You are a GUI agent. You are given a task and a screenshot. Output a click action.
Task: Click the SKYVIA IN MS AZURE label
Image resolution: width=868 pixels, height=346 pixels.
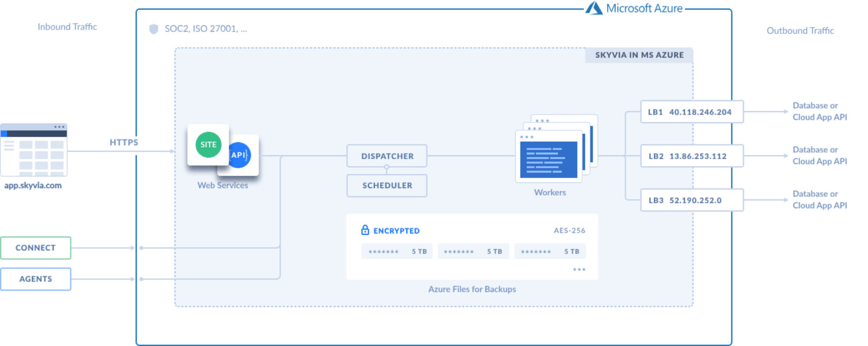639,55
